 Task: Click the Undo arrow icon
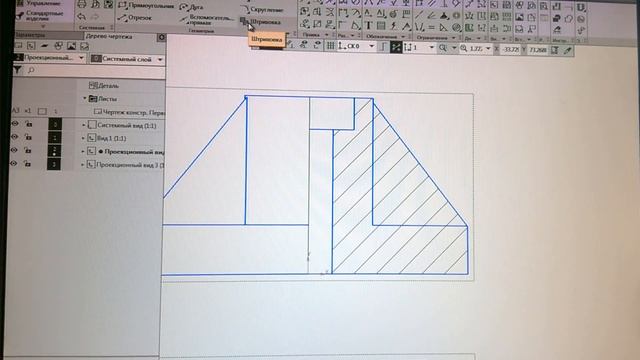(x=82, y=17)
